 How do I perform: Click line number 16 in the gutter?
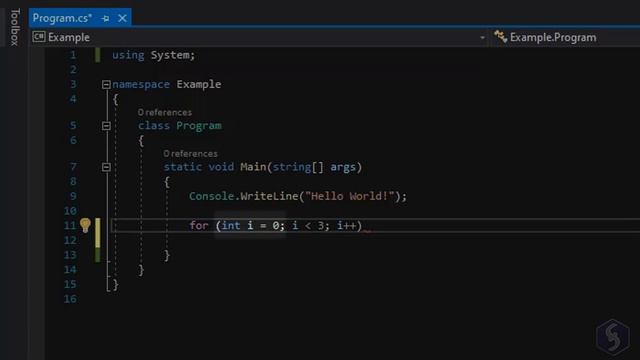[x=70, y=299]
